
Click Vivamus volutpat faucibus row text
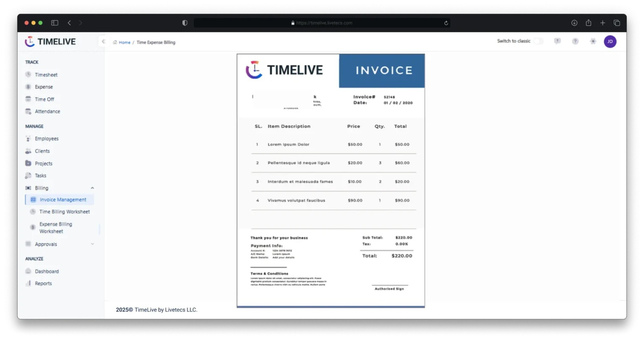tap(296, 200)
